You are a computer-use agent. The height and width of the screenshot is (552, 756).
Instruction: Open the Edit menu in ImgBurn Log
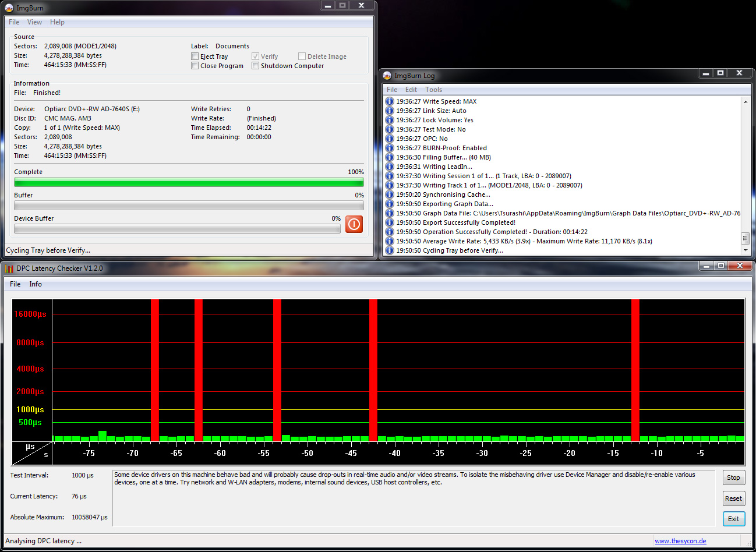411,90
